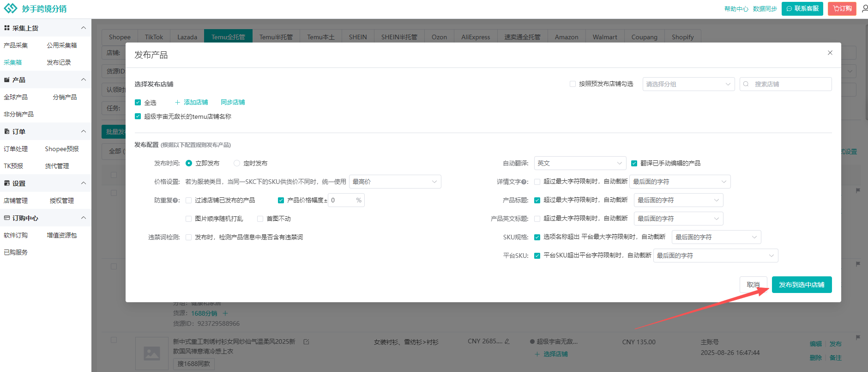
Task: Open the 最高价 price setting dropdown
Action: pos(395,182)
